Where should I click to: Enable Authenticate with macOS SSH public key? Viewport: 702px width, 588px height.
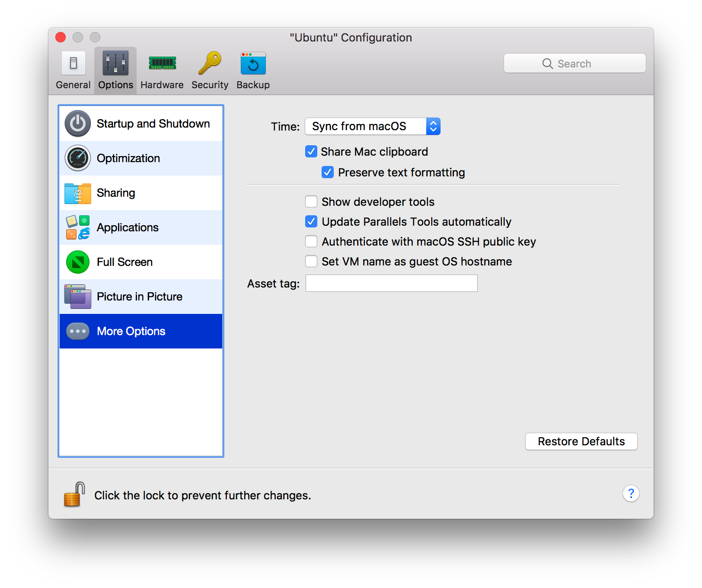pos(311,242)
